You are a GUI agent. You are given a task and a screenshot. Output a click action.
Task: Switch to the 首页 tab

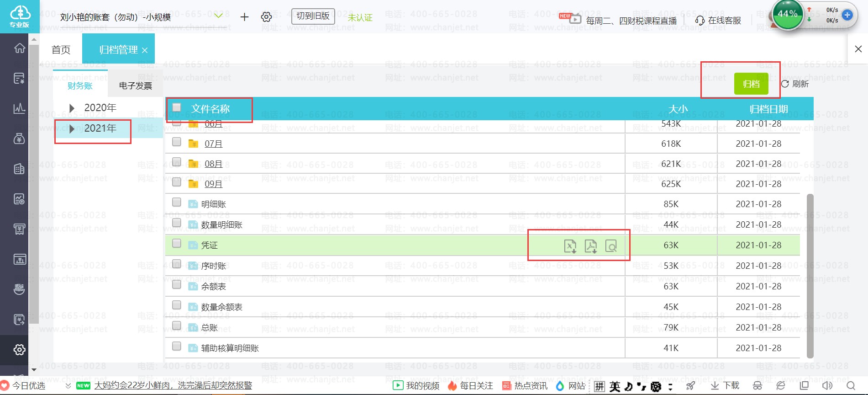pyautogui.click(x=61, y=49)
